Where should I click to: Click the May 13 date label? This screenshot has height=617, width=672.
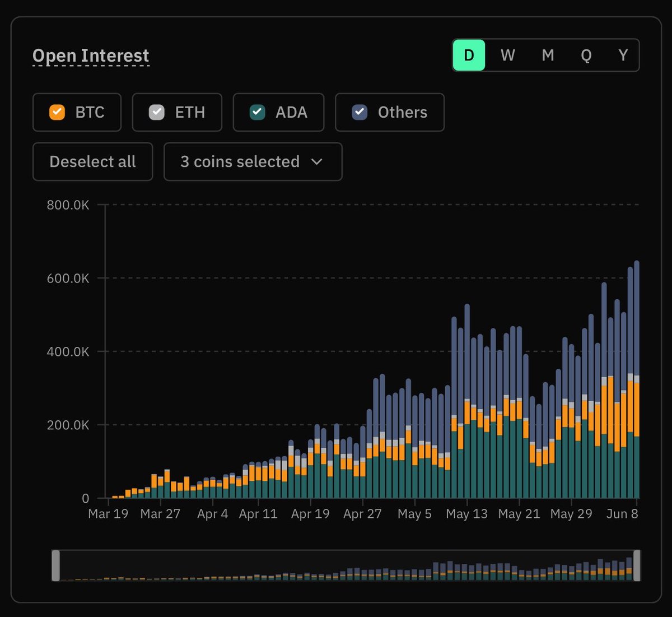pos(466,514)
